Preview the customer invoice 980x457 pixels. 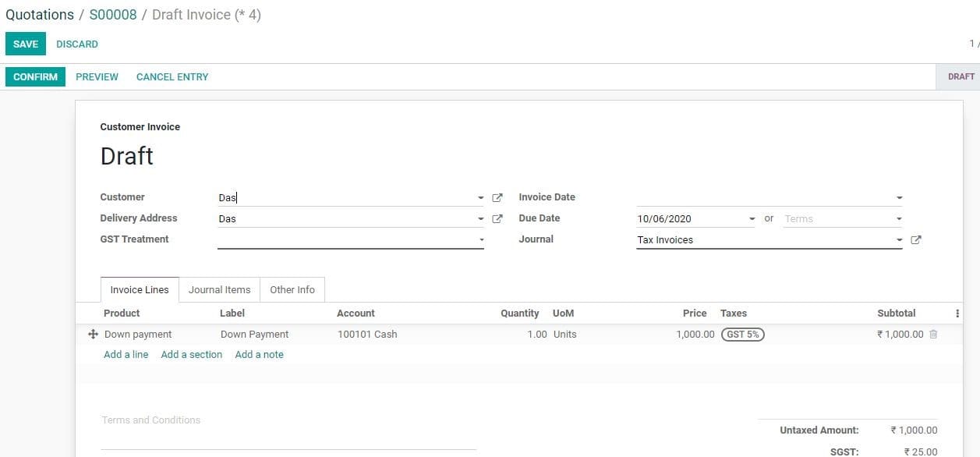tap(97, 76)
